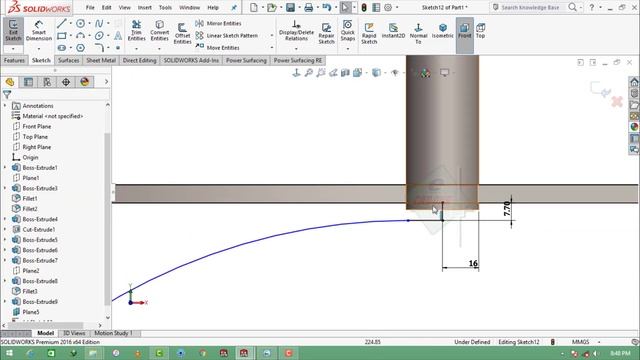The width and height of the screenshot is (640, 360).
Task: Select the Spline sketch tool
Action: click(x=99, y=24)
